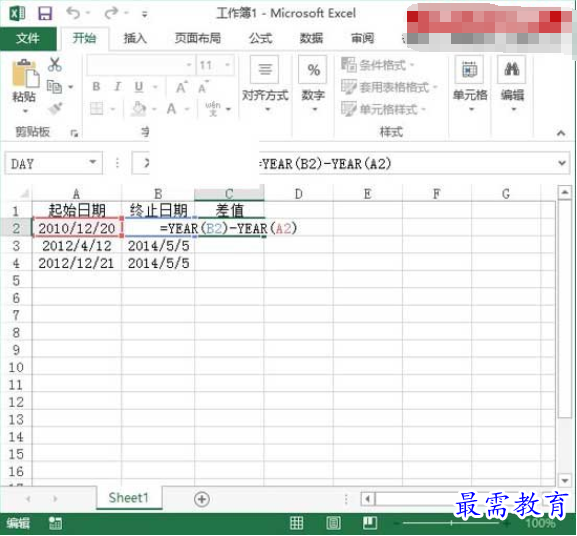577x536 pixels.
Task: Click the Name Box showing DAY
Action: click(54, 163)
